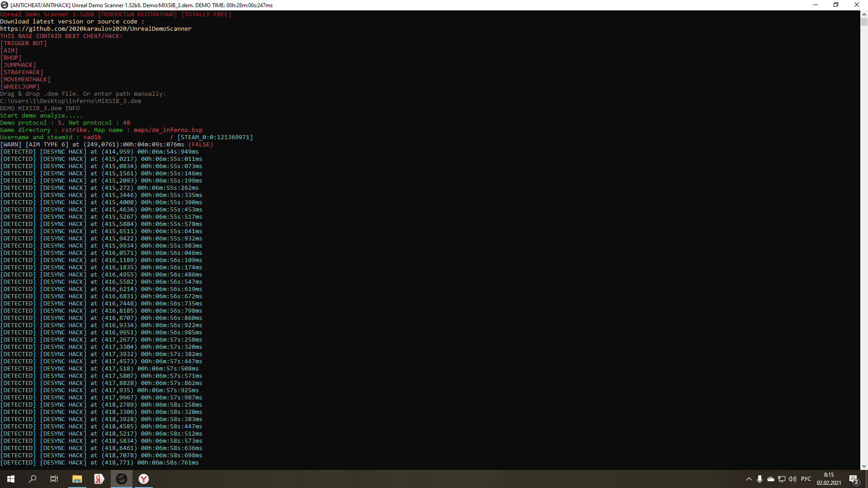Show hidden tray icons chevron
The height and width of the screenshot is (488, 868).
click(749, 479)
